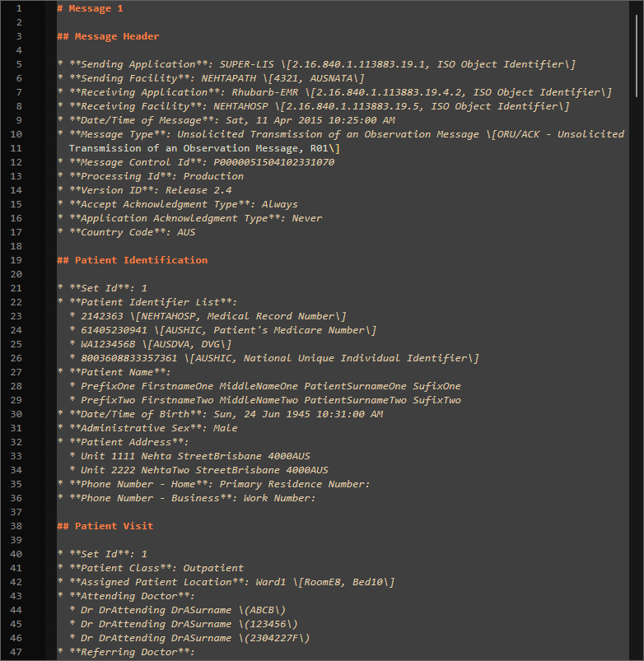Image resolution: width=644 pixels, height=661 pixels.
Task: Click the DrASurname (ABCB) entry
Action: click(178, 610)
